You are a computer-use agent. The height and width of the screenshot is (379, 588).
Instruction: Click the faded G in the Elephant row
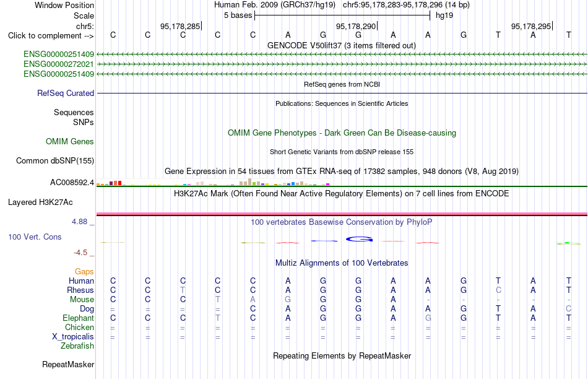coord(428,318)
